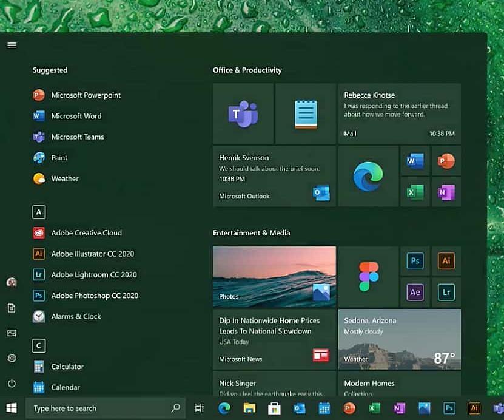Click the Entertainment & Media group header

(251, 233)
